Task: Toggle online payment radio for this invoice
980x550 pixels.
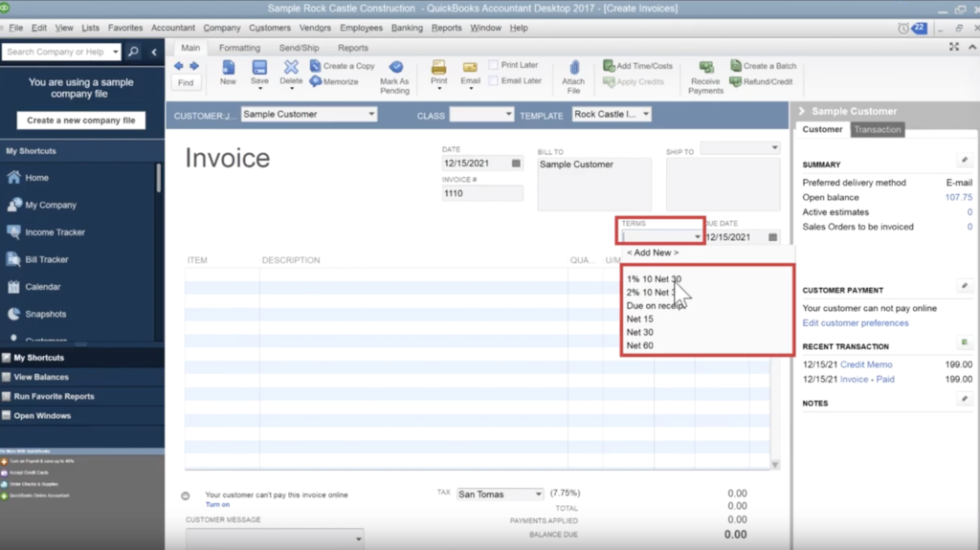Action: (186, 495)
